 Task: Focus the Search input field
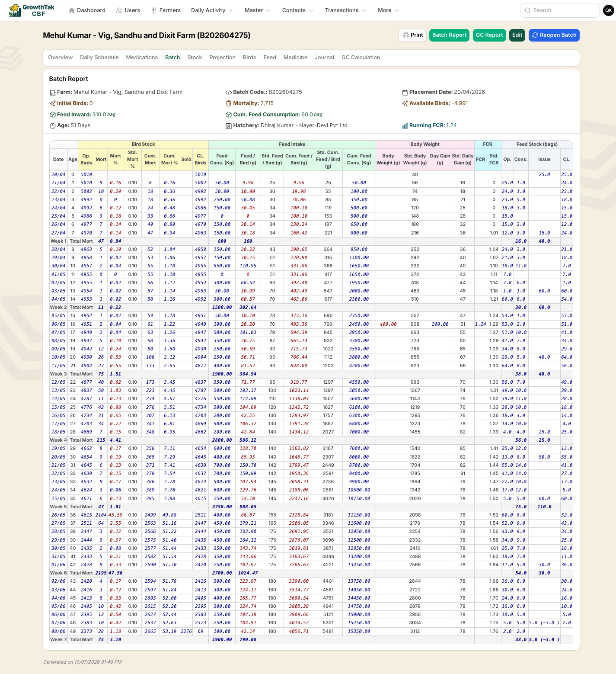point(560,10)
